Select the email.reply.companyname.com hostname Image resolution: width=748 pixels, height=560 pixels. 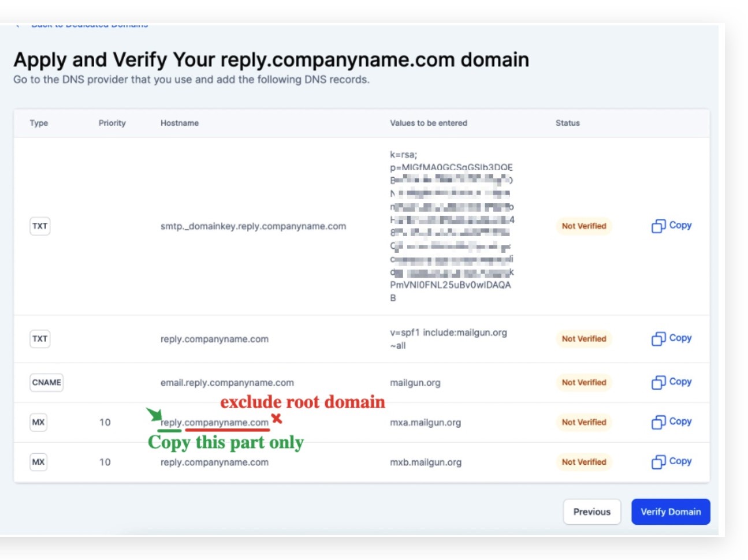pyautogui.click(x=227, y=383)
